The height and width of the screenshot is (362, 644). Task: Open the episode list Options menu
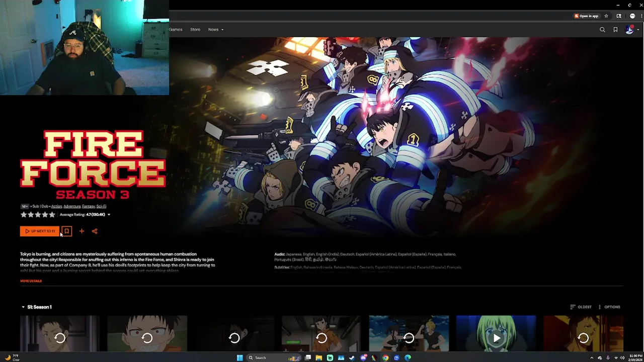(609, 307)
